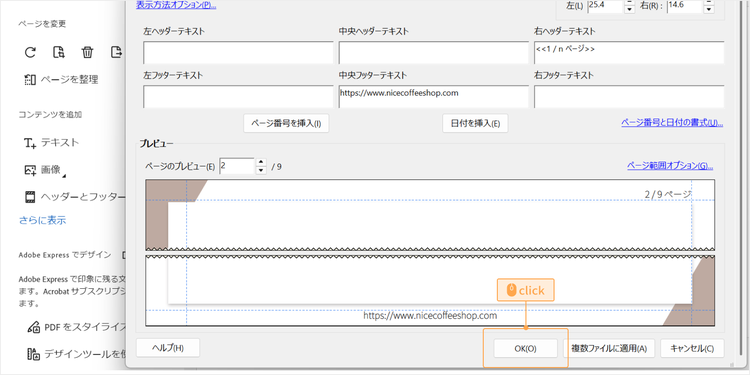Click the OK button
750x375 pixels.
pos(526,349)
